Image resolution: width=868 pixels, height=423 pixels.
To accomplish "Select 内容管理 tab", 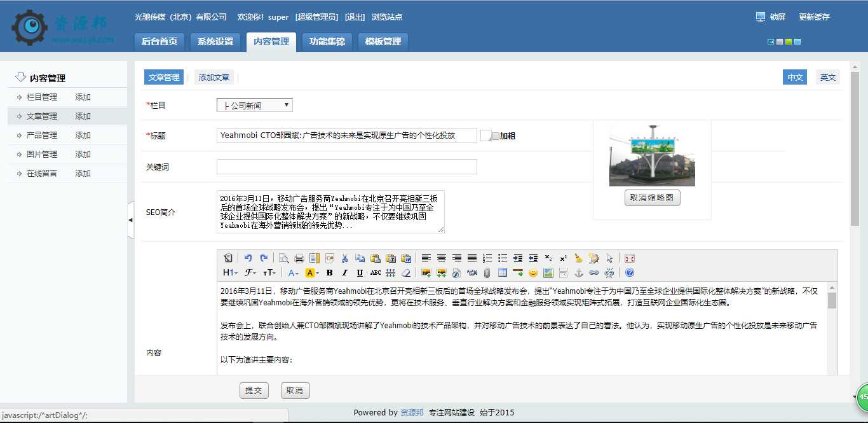I will tap(271, 41).
